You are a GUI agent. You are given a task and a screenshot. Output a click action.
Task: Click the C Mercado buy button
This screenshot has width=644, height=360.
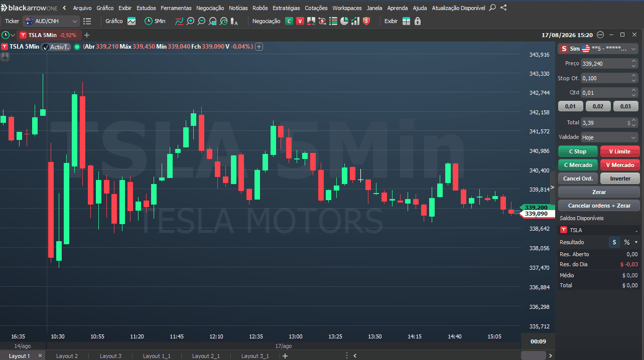[578, 165]
